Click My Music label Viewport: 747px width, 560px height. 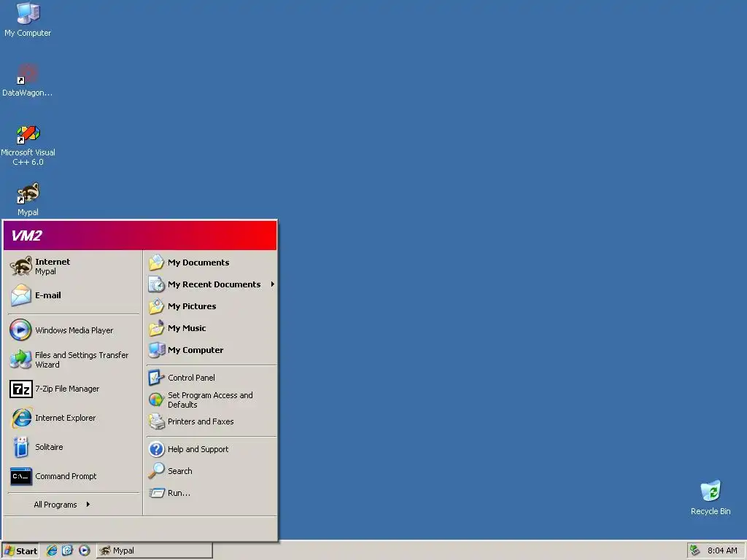187,328
